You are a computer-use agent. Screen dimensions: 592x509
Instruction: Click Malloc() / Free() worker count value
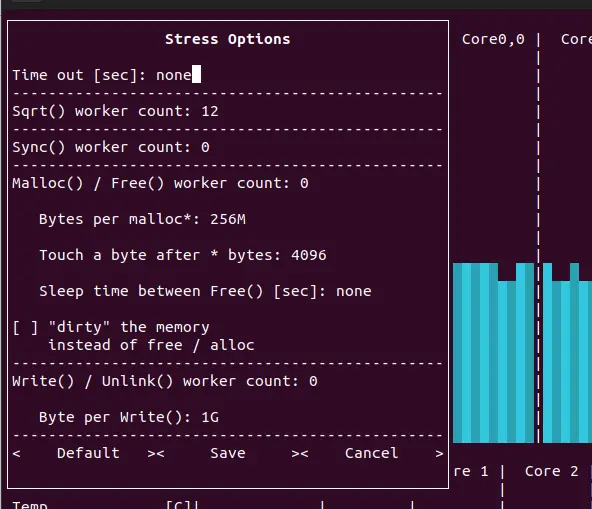click(304, 183)
